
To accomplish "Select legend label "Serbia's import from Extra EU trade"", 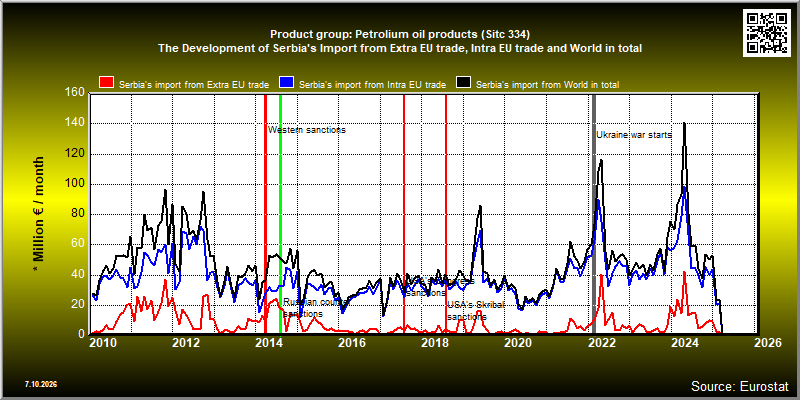I will pos(194,85).
